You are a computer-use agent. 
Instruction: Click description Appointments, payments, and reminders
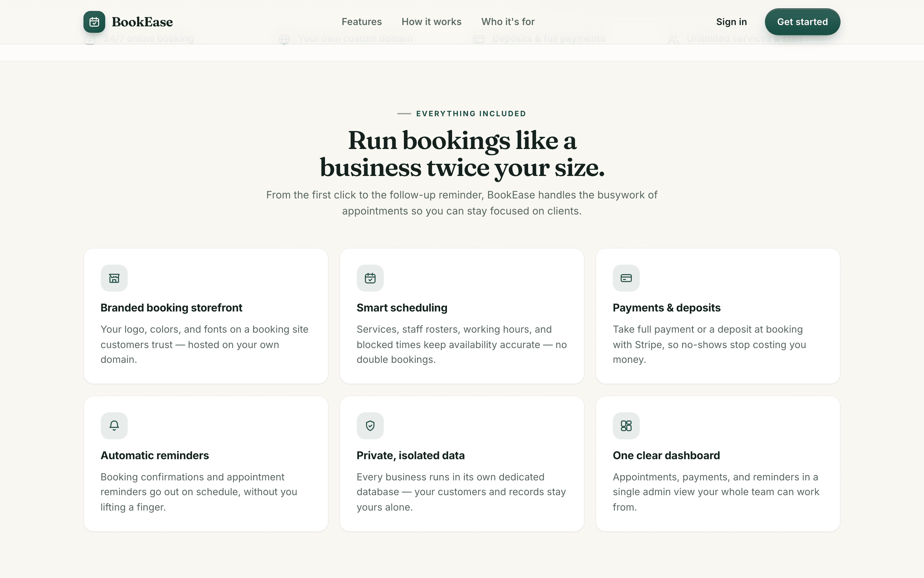point(716,492)
